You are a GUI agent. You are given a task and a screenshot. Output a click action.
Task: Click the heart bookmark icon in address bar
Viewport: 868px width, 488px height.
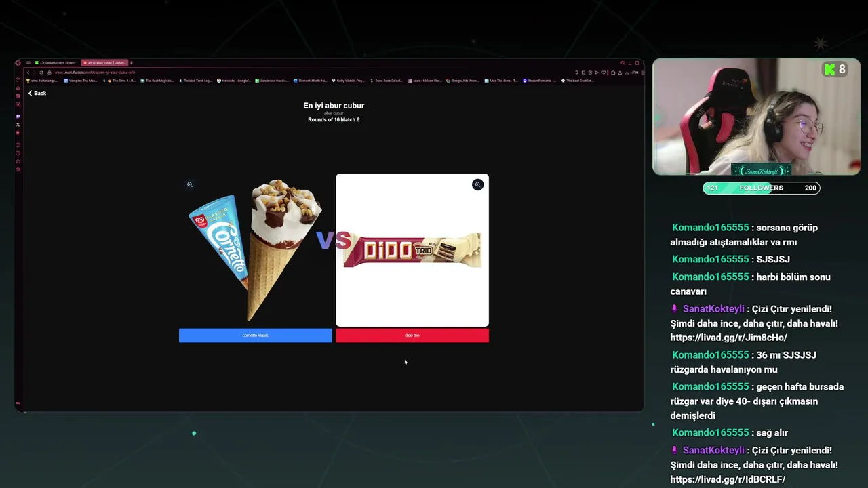coord(604,73)
